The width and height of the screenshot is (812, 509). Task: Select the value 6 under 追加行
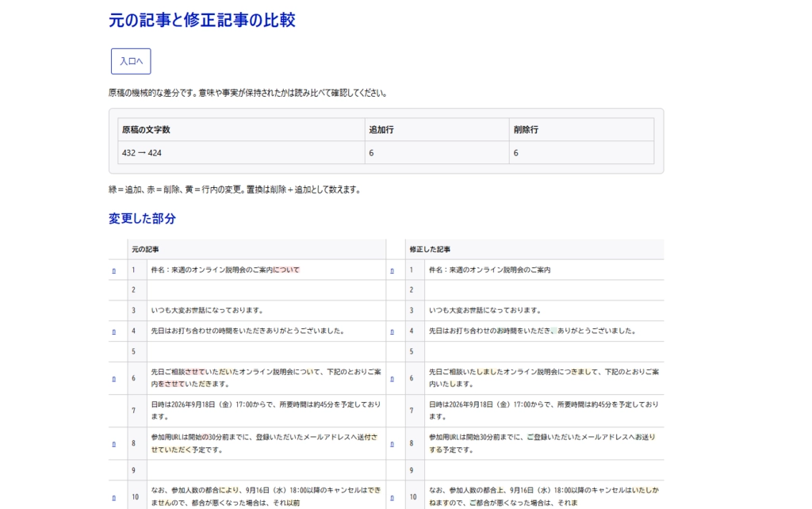coord(437,153)
